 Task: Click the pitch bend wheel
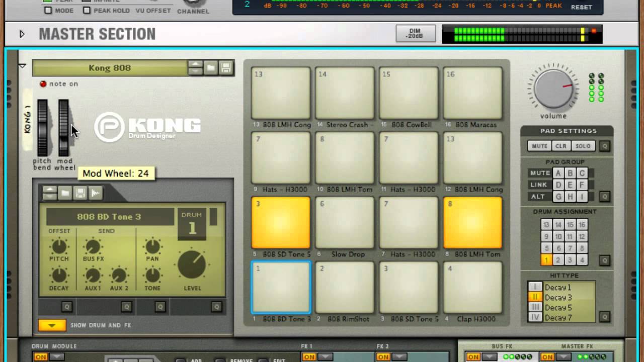(42, 128)
